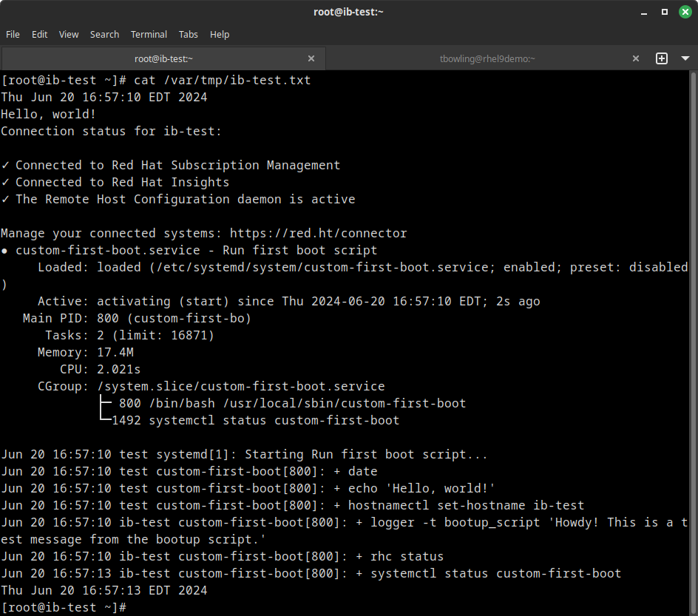Expand the tab list dropdown arrow

point(684,58)
